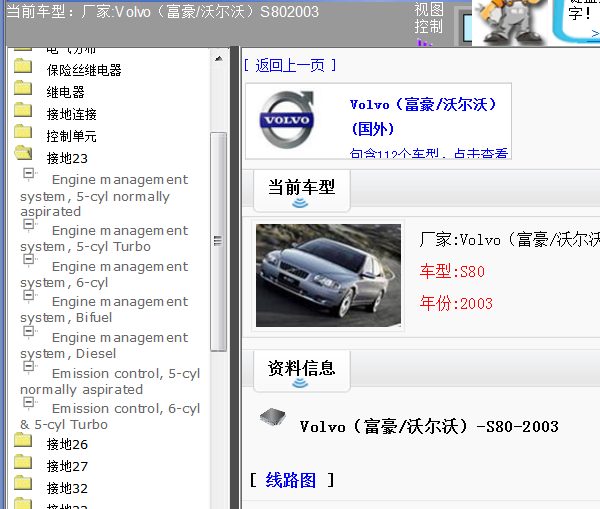Image resolution: width=600 pixels, height=509 pixels.
Task: Collapse the 6-cyl engine management node
Action: 28,260
